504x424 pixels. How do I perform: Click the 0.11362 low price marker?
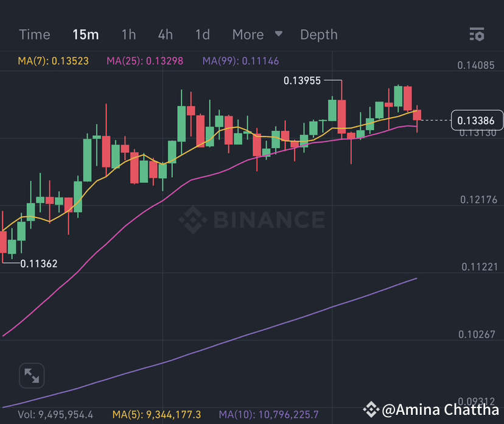39,263
